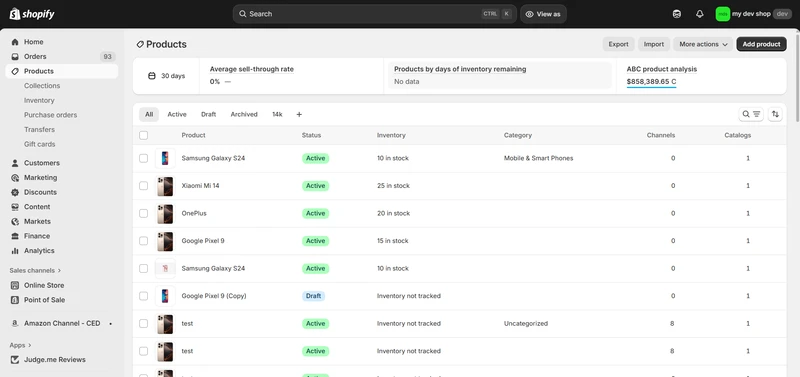The width and height of the screenshot is (800, 377).
Task: Go to Transfers in sidebar
Action: (39, 130)
